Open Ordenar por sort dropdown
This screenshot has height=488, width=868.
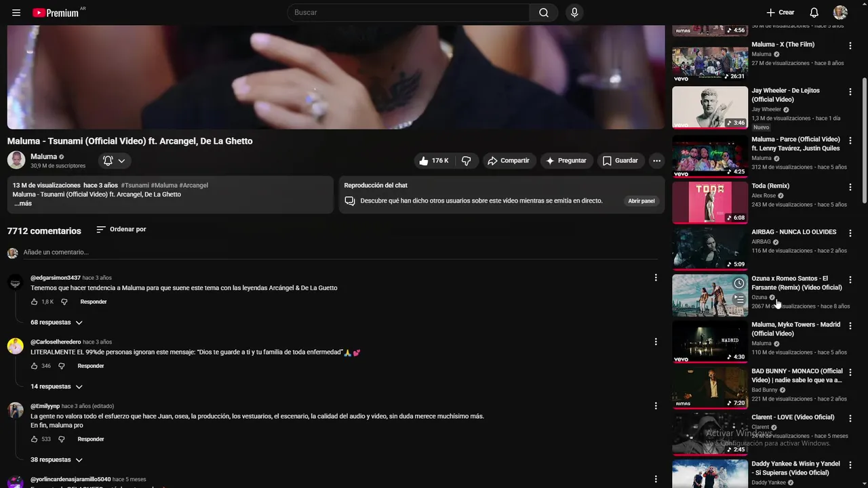(121, 230)
